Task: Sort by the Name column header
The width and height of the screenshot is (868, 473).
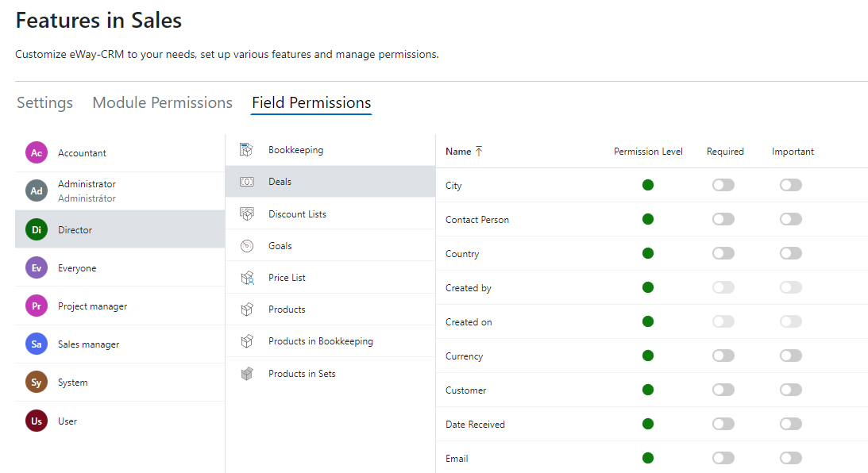Action: coord(458,152)
